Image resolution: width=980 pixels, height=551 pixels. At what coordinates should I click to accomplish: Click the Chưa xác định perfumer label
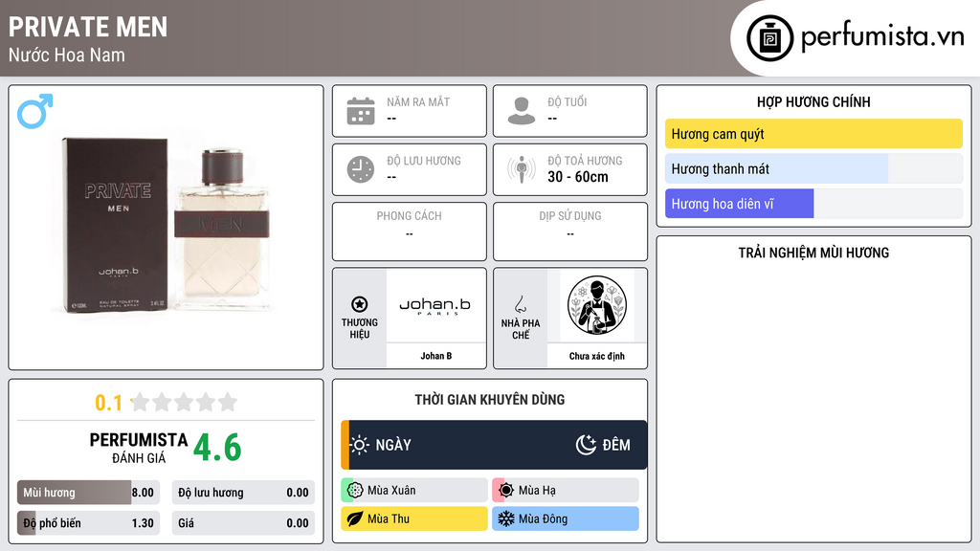597,356
